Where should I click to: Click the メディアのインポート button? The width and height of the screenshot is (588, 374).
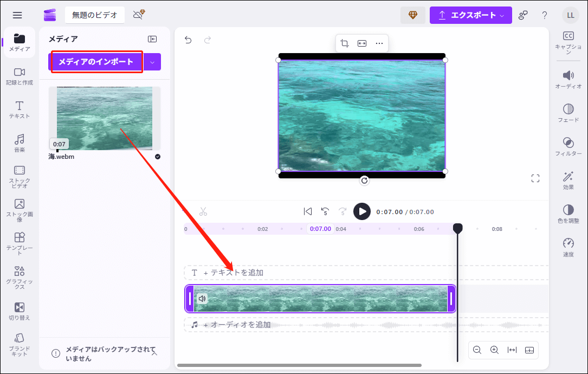click(96, 62)
